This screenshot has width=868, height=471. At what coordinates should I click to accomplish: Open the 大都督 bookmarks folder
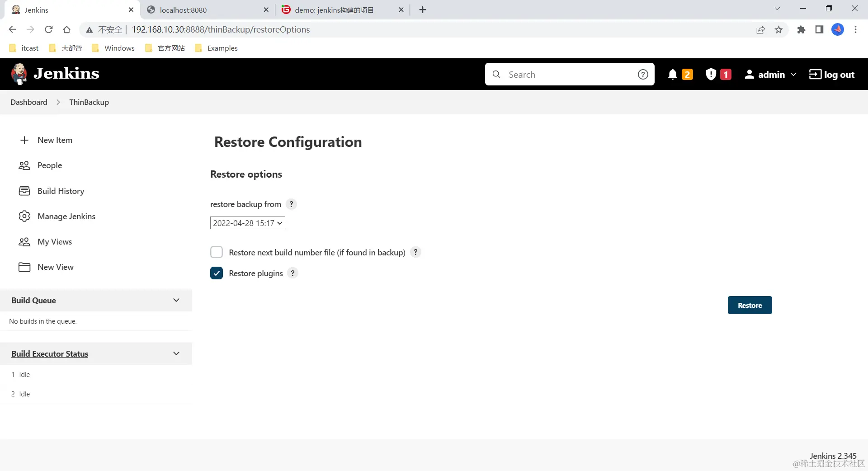click(66, 48)
